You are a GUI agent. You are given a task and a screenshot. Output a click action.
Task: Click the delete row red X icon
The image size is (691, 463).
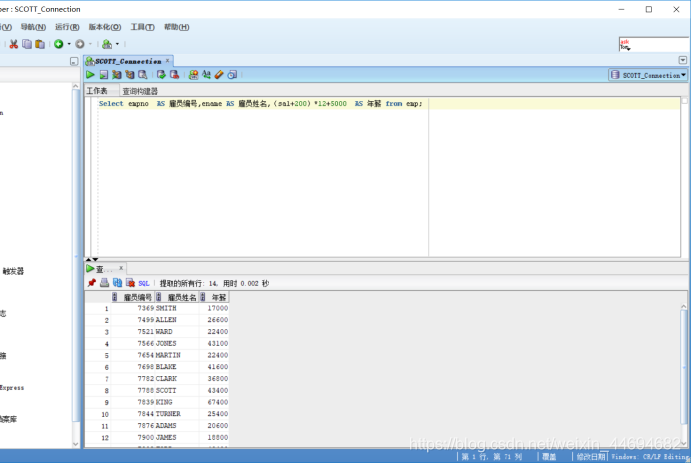[x=130, y=283]
